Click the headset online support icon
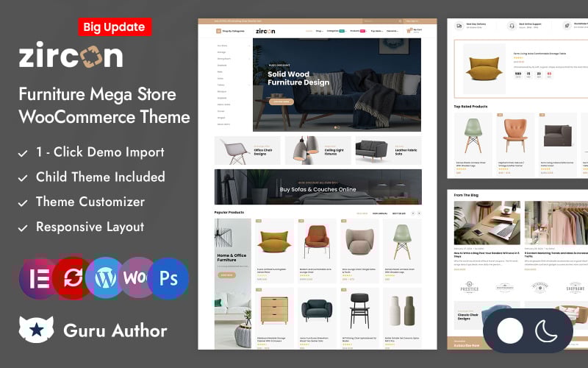This screenshot has width=588, height=368. pos(512,26)
